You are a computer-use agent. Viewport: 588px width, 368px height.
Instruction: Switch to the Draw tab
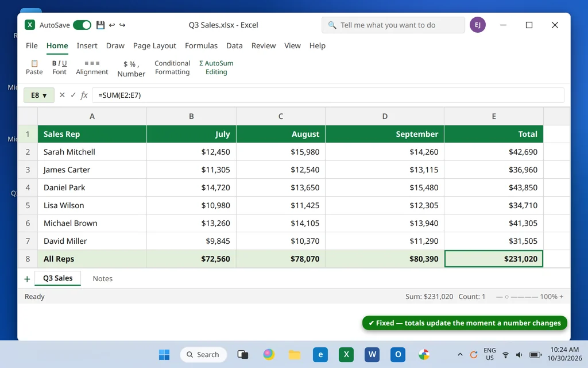click(x=115, y=45)
